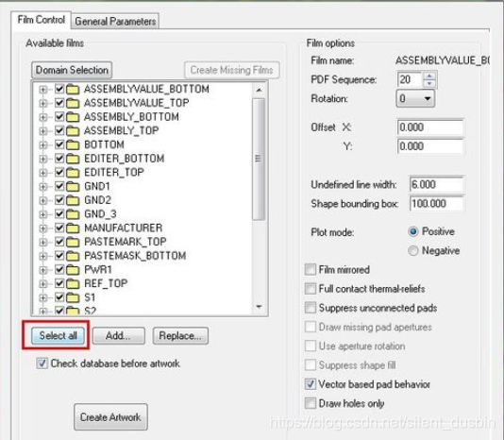Enable Draw holes only
504x440 pixels.
coord(311,403)
